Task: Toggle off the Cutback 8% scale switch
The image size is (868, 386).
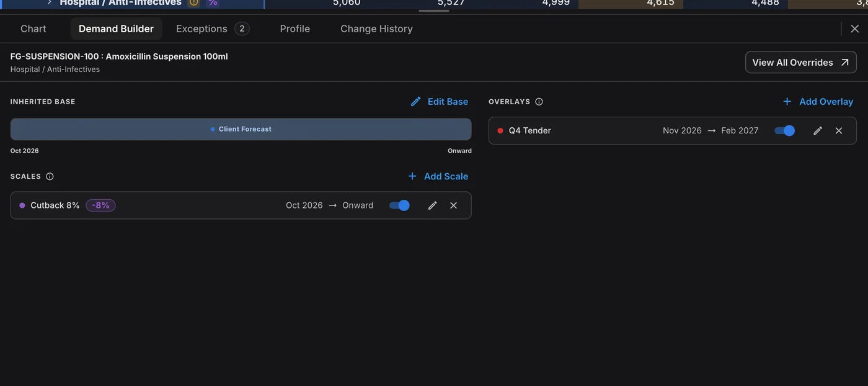Action: tap(399, 205)
